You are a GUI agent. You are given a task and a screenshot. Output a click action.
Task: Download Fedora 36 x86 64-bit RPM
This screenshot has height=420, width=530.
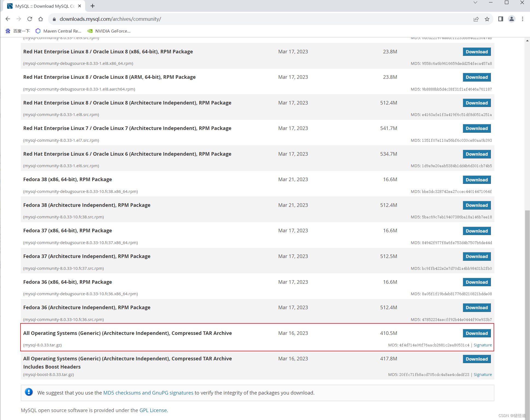(477, 282)
